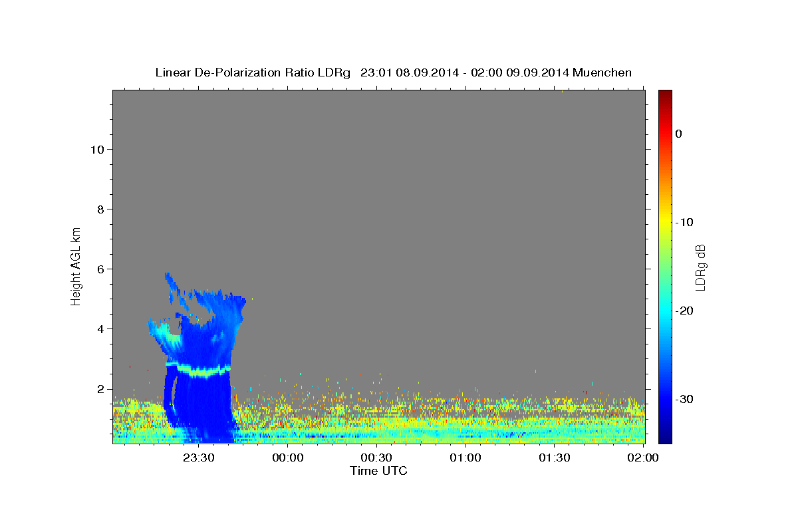Click the cyan melting-layer band in blue plume
798x532 pixels.
(x=199, y=370)
